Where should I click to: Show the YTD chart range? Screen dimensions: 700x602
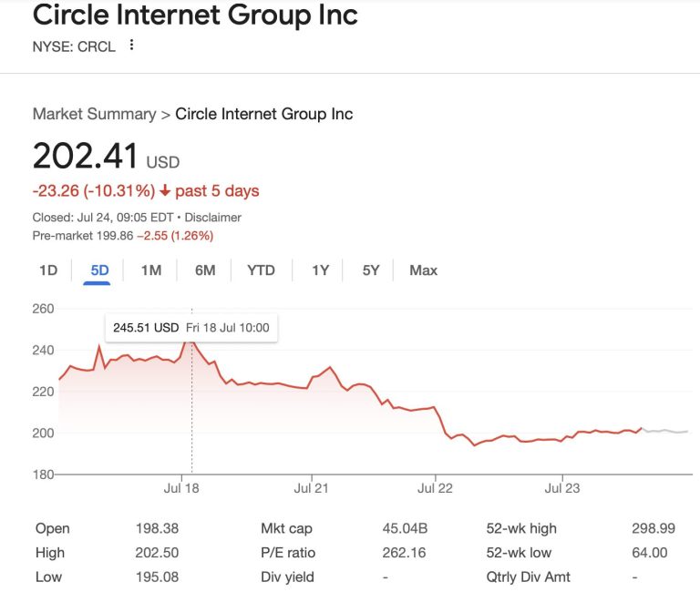coord(261,270)
